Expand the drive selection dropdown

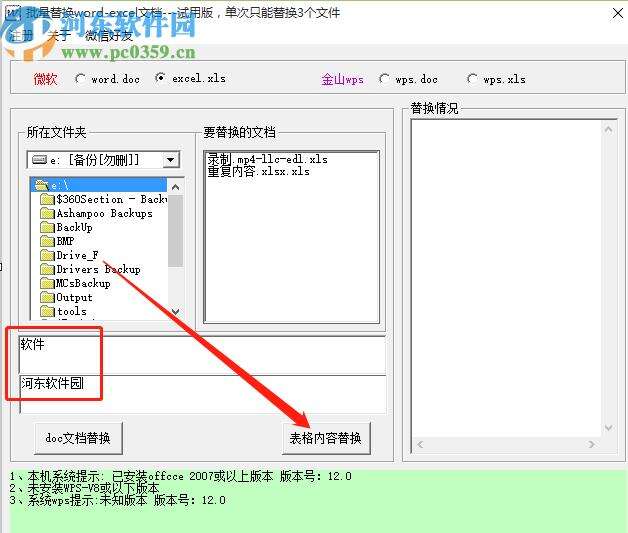click(171, 160)
